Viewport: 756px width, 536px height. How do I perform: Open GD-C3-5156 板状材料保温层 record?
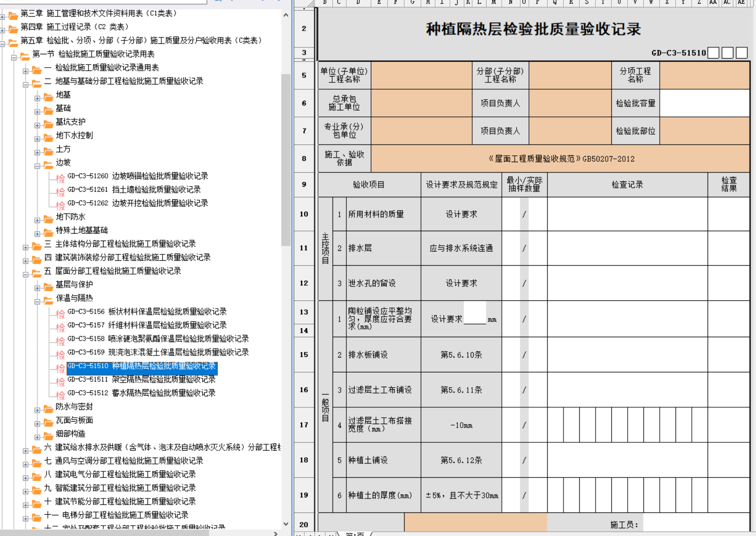tap(147, 312)
